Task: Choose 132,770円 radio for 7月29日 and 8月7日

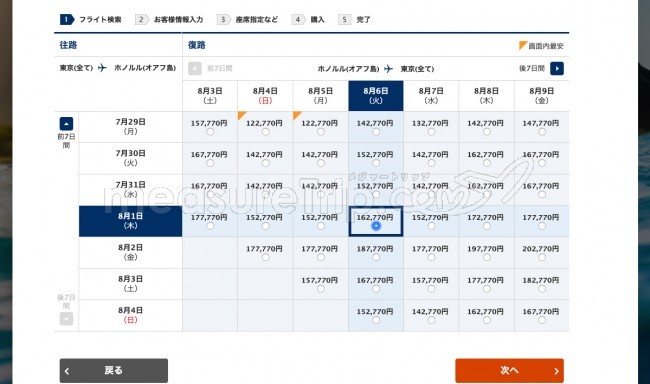Action: coord(431,132)
